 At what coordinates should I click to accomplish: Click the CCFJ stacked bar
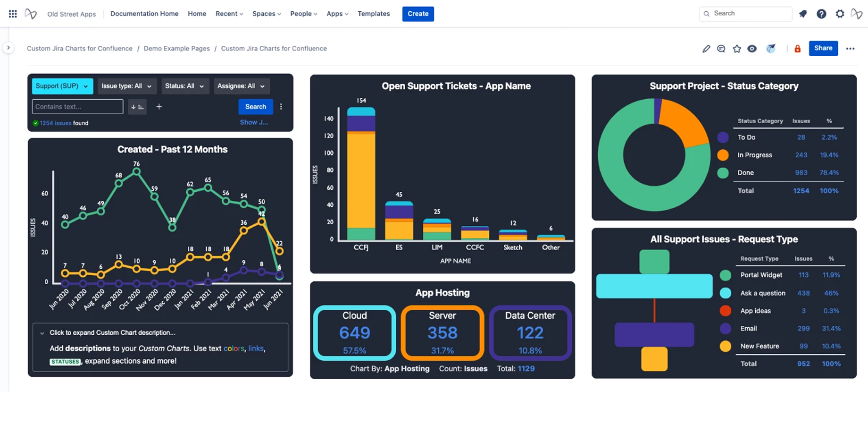[361, 174]
